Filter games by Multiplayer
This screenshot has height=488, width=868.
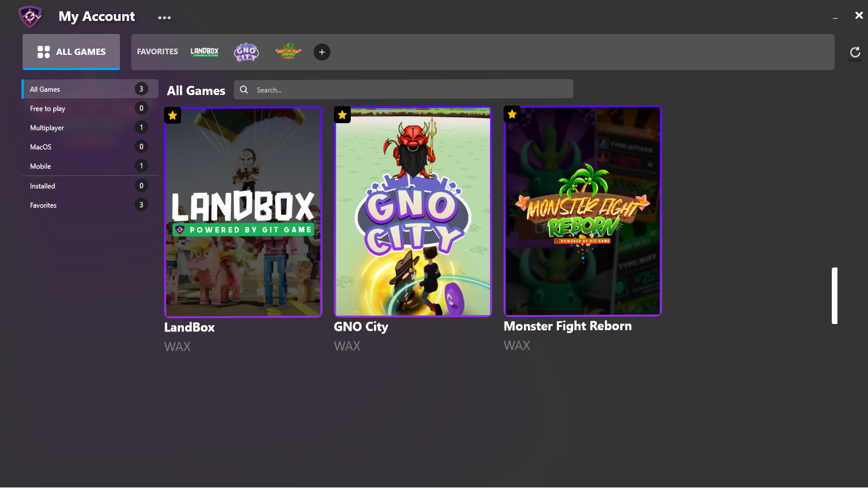pos(47,128)
